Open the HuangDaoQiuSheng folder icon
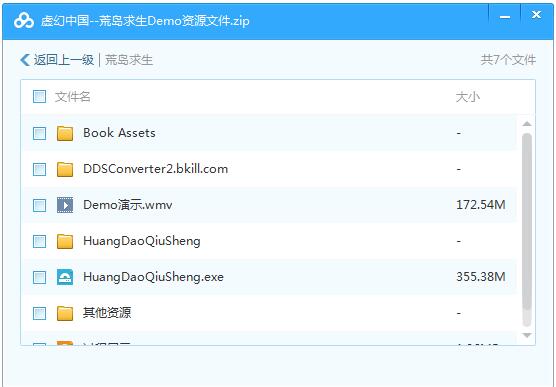 pos(65,241)
